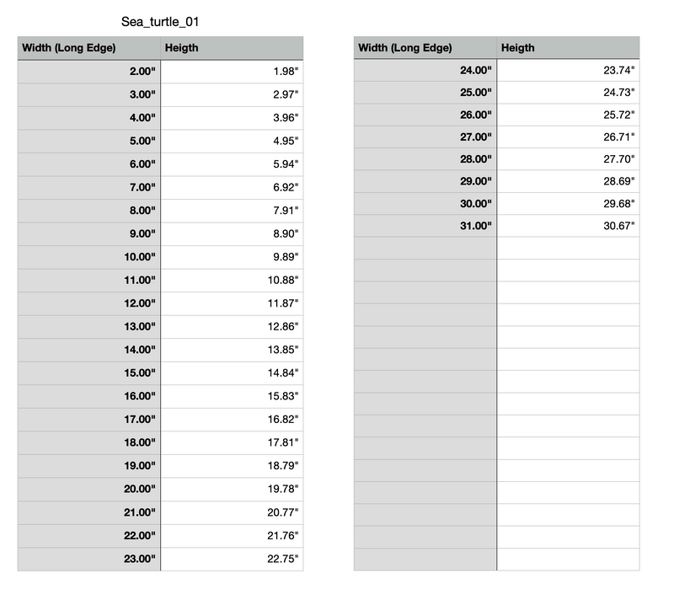Click the right Width (Long Edge) header
Screen dimensions: 674x616
425,47
